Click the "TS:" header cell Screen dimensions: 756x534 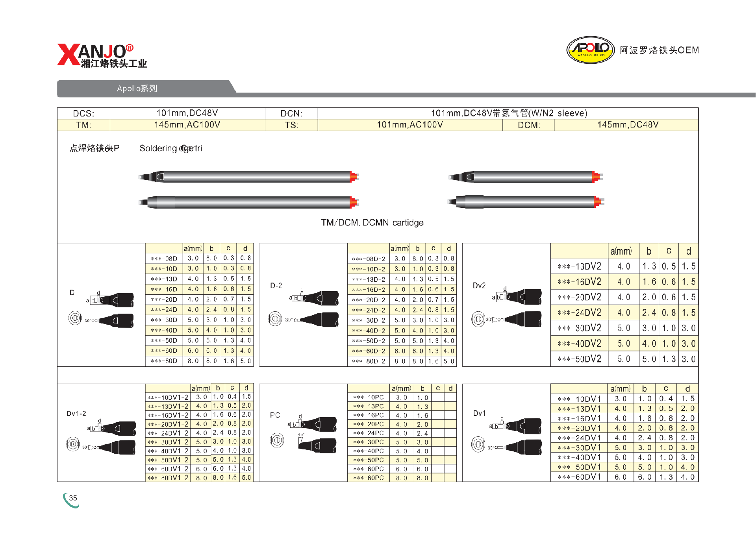point(291,125)
